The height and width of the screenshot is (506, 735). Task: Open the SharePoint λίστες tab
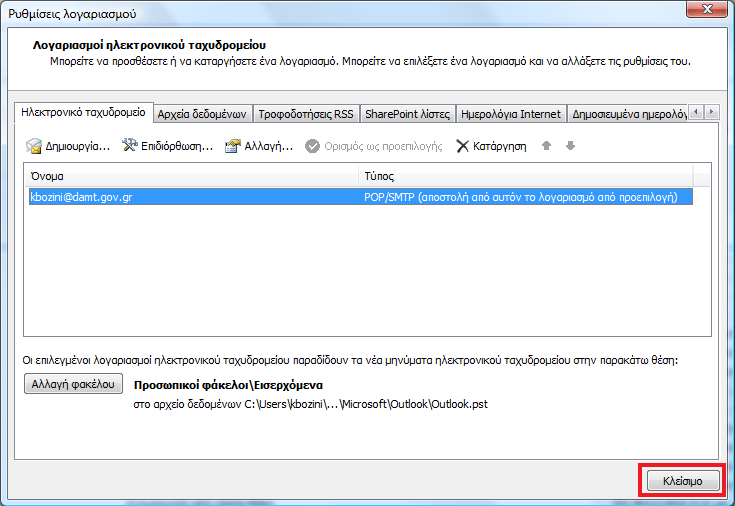[407, 114]
